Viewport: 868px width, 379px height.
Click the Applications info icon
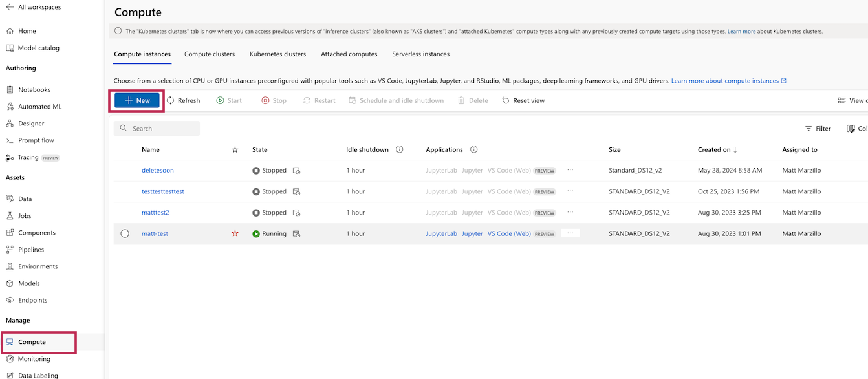click(x=473, y=149)
